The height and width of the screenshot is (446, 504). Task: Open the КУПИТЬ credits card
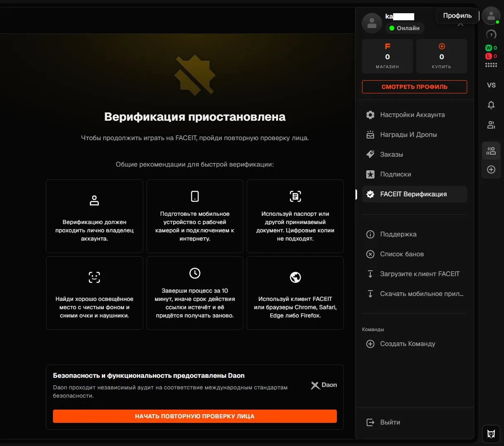(442, 56)
